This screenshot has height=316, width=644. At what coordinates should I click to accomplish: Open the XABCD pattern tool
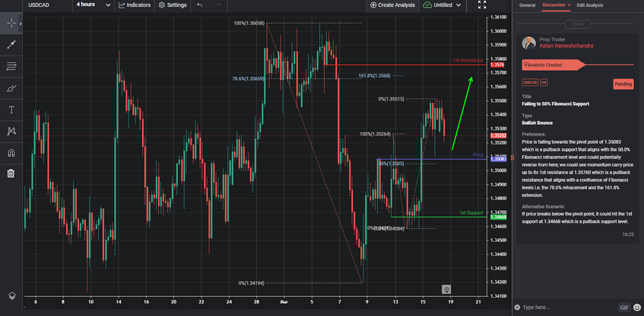11,131
